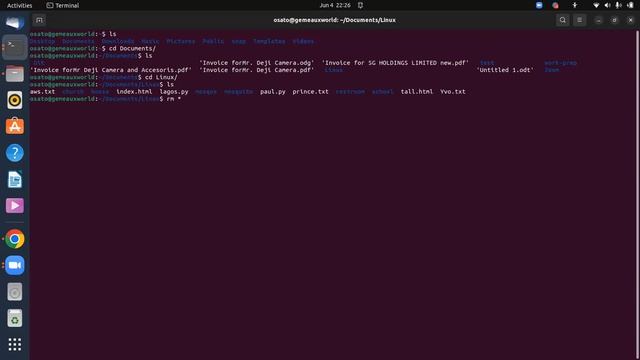Open the Ubuntu Software store icon

coord(15,127)
